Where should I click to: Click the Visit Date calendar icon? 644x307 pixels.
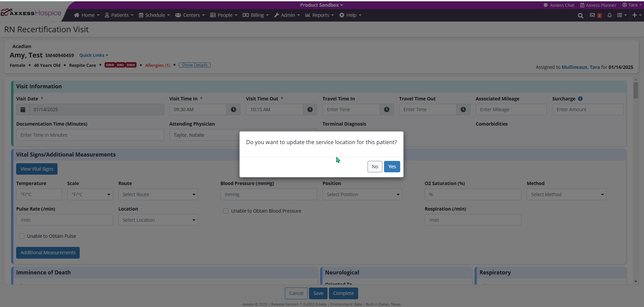[23, 109]
